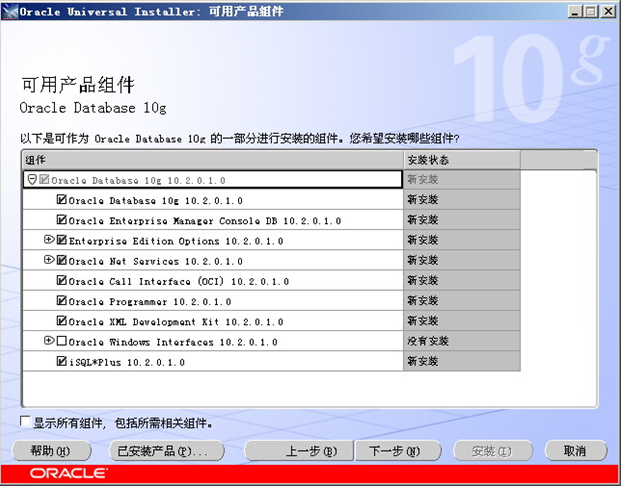
Task: Uncheck Oracle Enterprise Manager Console DB checkbox
Action: pos(61,219)
